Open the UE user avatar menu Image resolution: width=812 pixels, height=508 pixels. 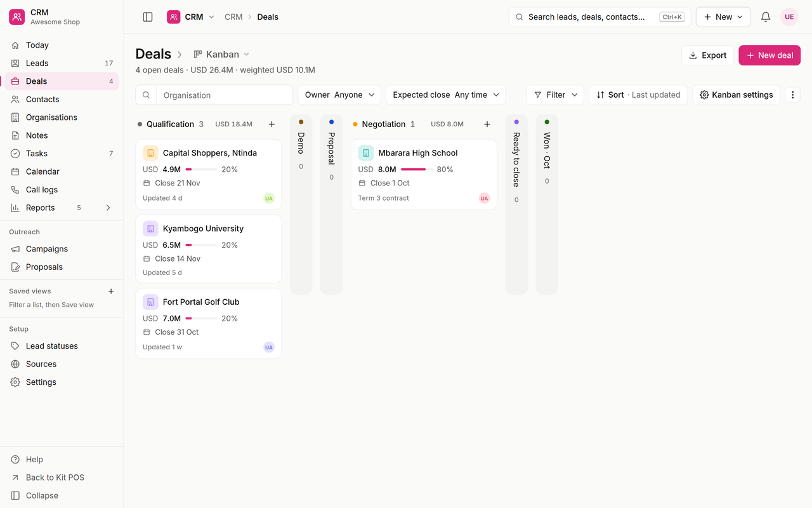pos(789,17)
